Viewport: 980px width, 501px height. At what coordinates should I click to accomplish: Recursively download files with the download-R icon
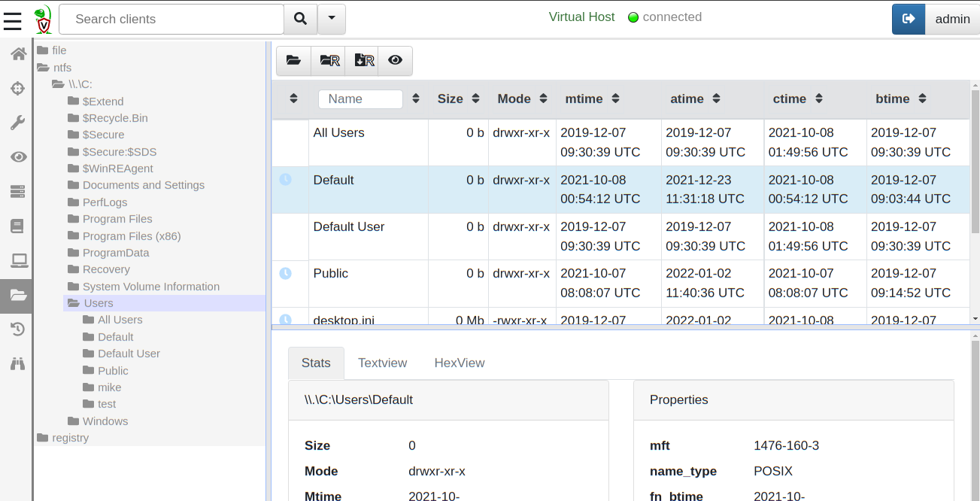362,60
